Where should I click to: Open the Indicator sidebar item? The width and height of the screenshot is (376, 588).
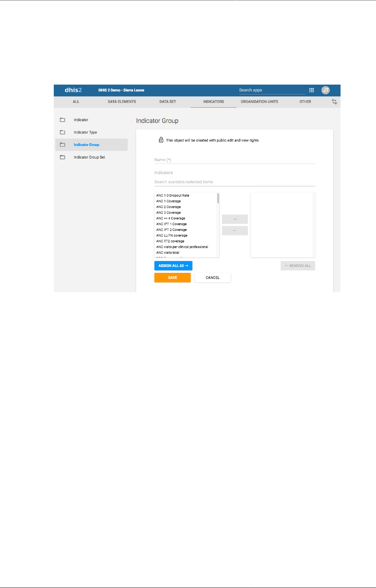92,120
